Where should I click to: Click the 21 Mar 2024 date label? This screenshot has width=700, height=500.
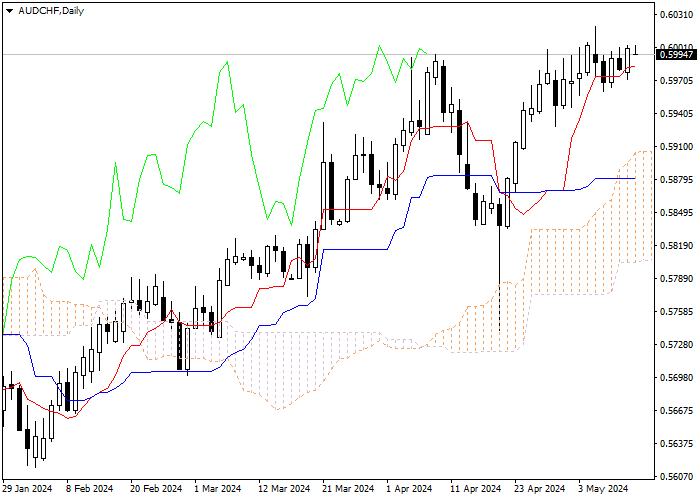tap(349, 489)
